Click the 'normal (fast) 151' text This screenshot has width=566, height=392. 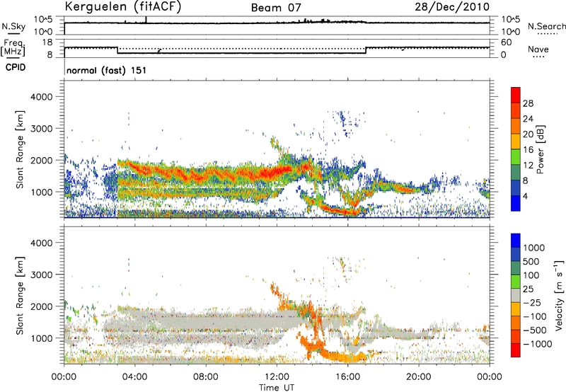pos(107,70)
